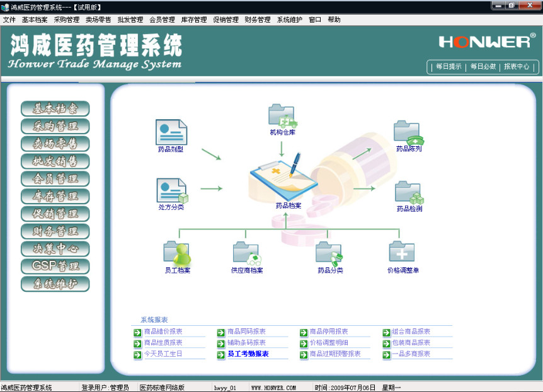The height and width of the screenshot is (392, 543).
Task: Click arrow icon beside 一品多商报表
Action: click(386, 355)
